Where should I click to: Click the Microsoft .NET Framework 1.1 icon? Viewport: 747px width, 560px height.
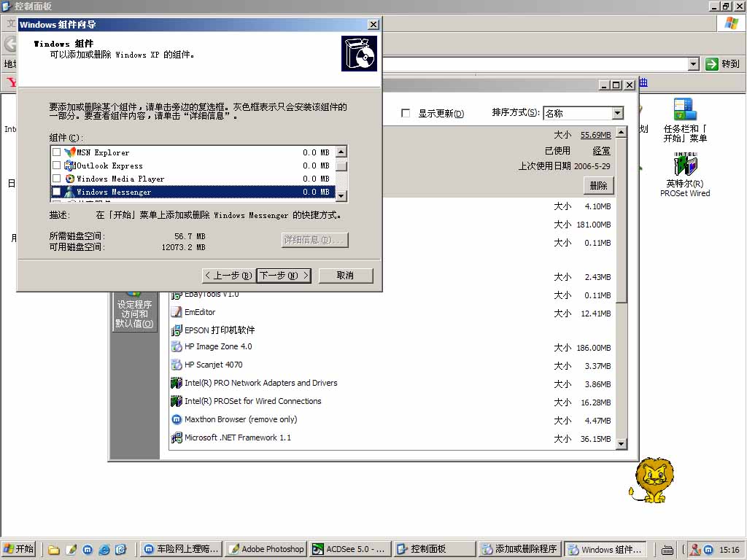[177, 437]
